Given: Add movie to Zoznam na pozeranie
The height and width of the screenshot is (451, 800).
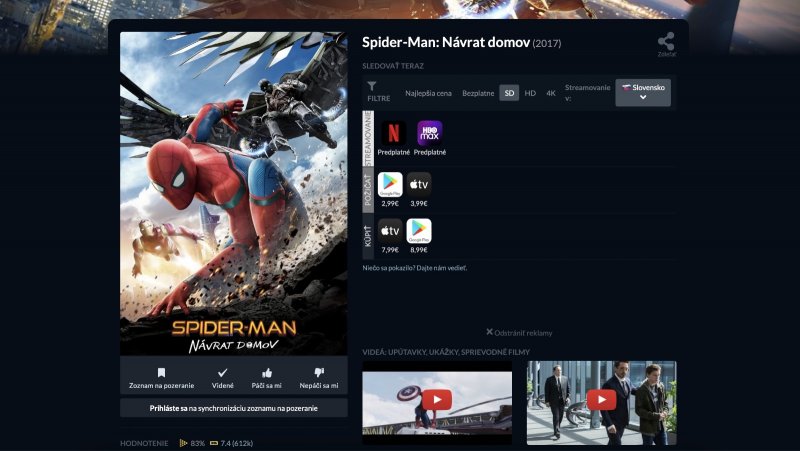Looking at the screenshot, I should point(162,377).
